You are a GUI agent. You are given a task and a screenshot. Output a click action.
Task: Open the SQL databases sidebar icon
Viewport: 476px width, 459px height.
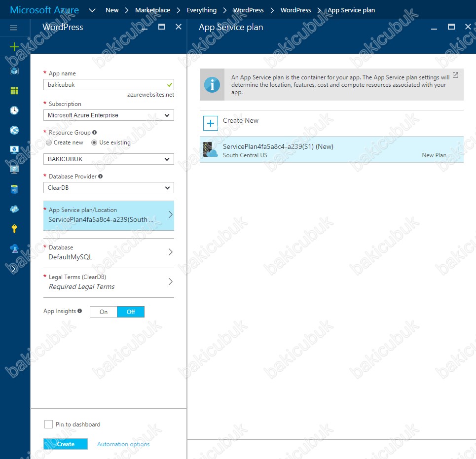[14, 189]
